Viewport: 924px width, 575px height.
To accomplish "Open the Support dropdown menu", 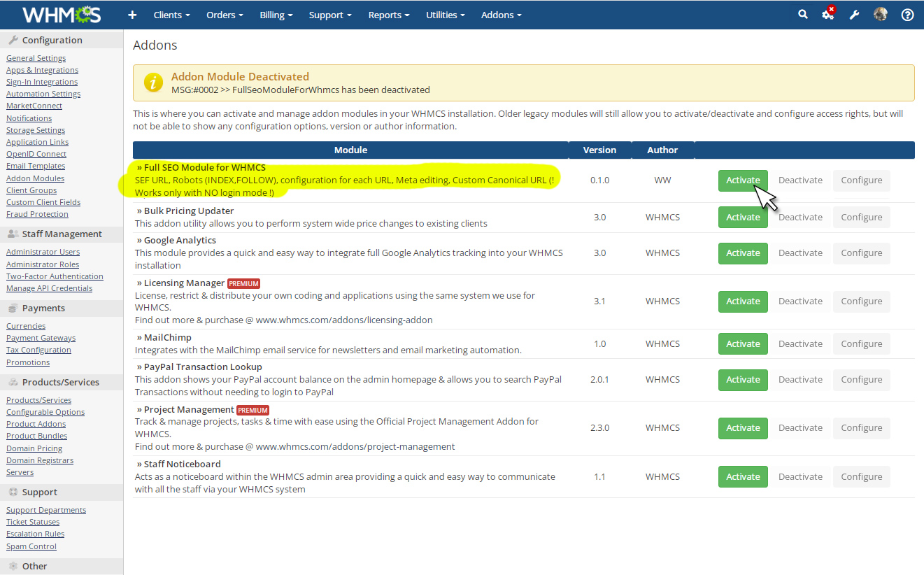I will tap(330, 15).
